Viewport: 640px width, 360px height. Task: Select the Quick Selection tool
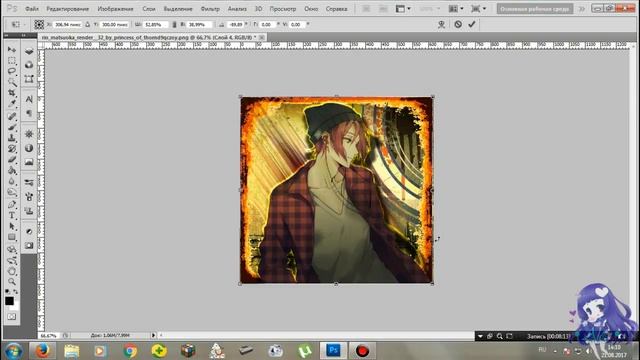click(x=11, y=83)
